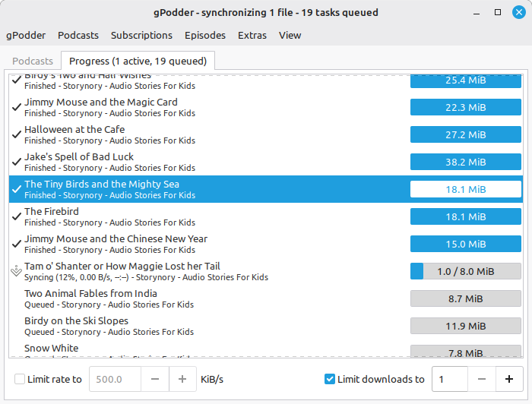Click the checkmark on The Tiny Birds row
The width and height of the screenshot is (532, 404).
pyautogui.click(x=16, y=189)
